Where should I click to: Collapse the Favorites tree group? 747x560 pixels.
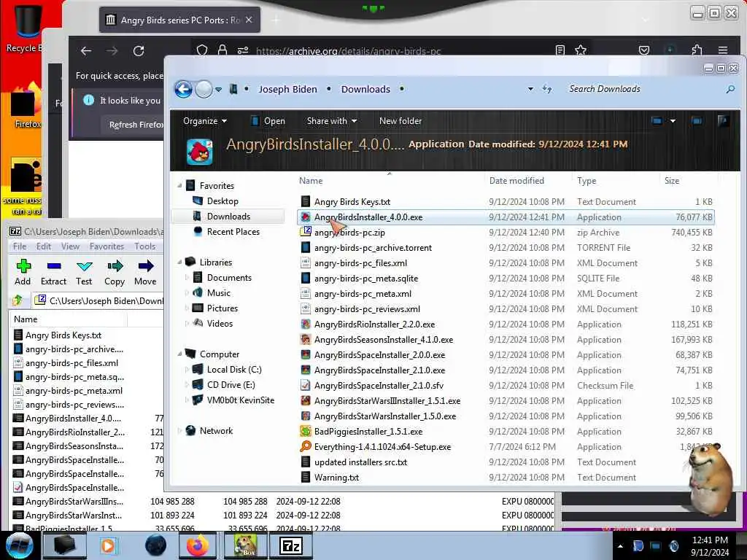[179, 185]
